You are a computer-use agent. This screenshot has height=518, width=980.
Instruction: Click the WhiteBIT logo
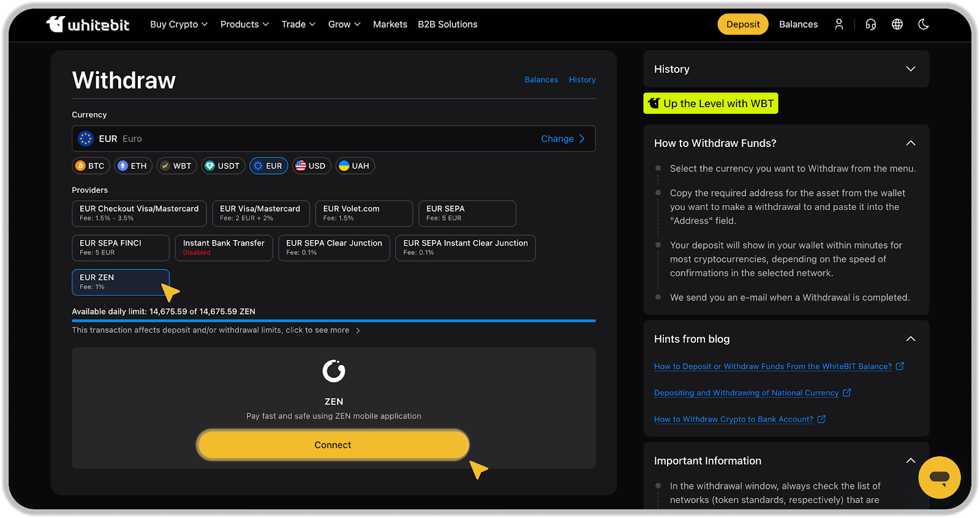pos(88,24)
